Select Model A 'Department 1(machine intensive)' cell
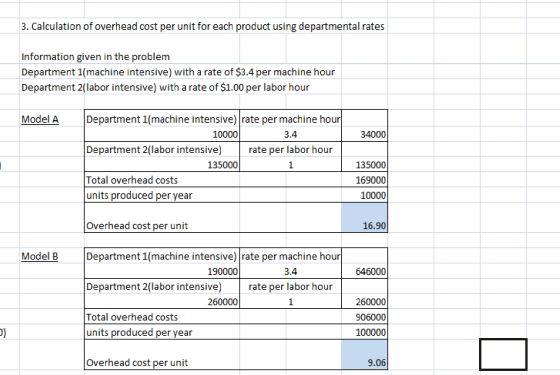This screenshot has height=375, width=560. point(162,119)
